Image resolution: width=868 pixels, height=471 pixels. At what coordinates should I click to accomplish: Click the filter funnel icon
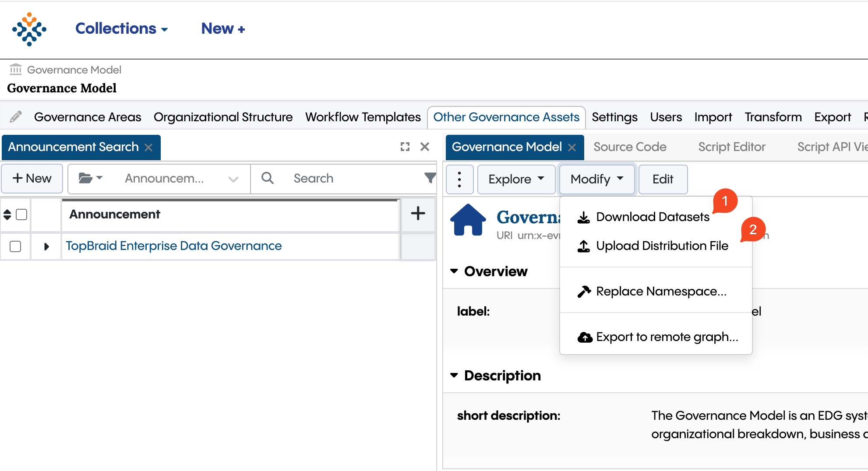pyautogui.click(x=430, y=178)
